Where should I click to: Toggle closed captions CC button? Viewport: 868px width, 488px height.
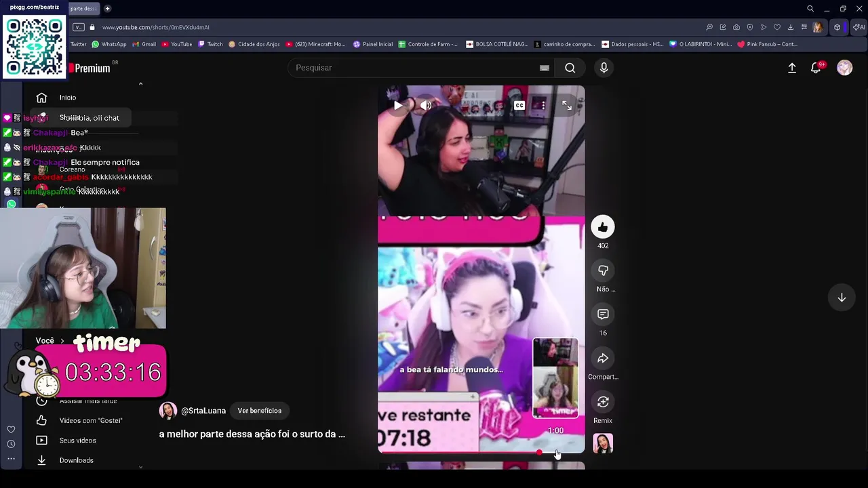tap(519, 105)
